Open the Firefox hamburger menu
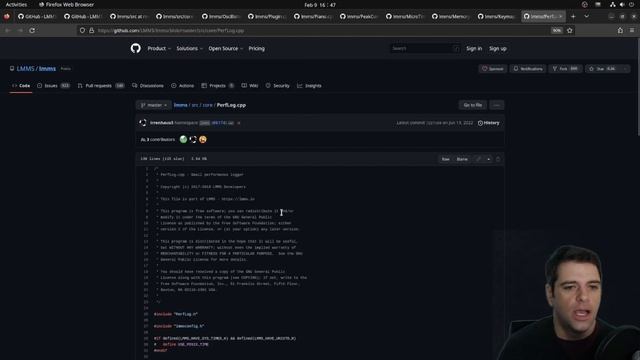The height and width of the screenshot is (360, 640). click(632, 30)
